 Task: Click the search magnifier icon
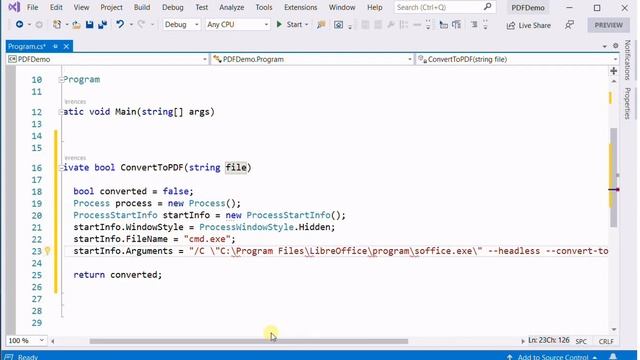click(487, 7)
